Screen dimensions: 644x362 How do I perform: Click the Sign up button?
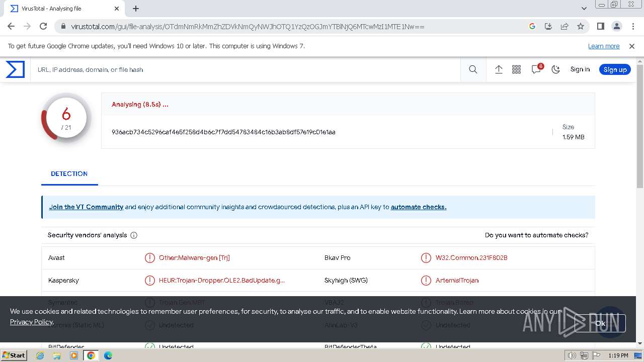point(615,69)
